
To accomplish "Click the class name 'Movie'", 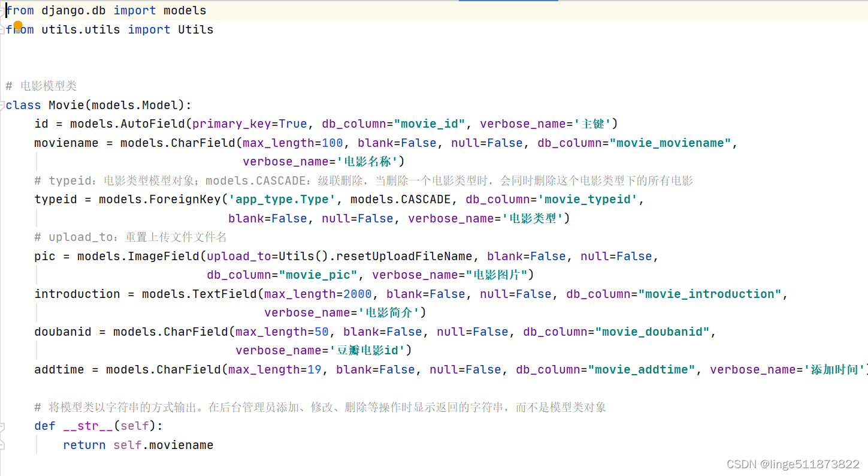I will (66, 105).
